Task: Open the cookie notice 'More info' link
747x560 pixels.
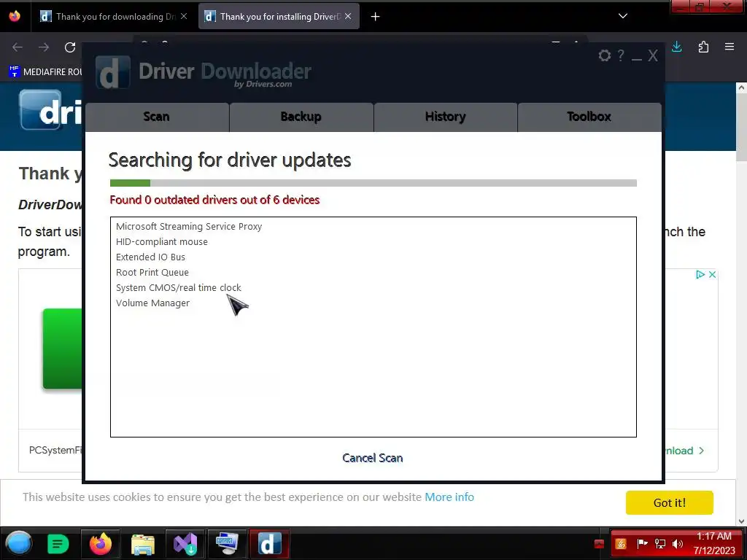Action: pyautogui.click(x=449, y=497)
